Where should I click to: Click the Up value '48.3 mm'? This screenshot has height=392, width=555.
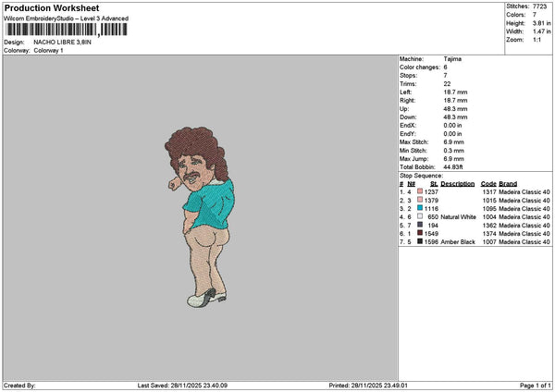[x=455, y=109]
